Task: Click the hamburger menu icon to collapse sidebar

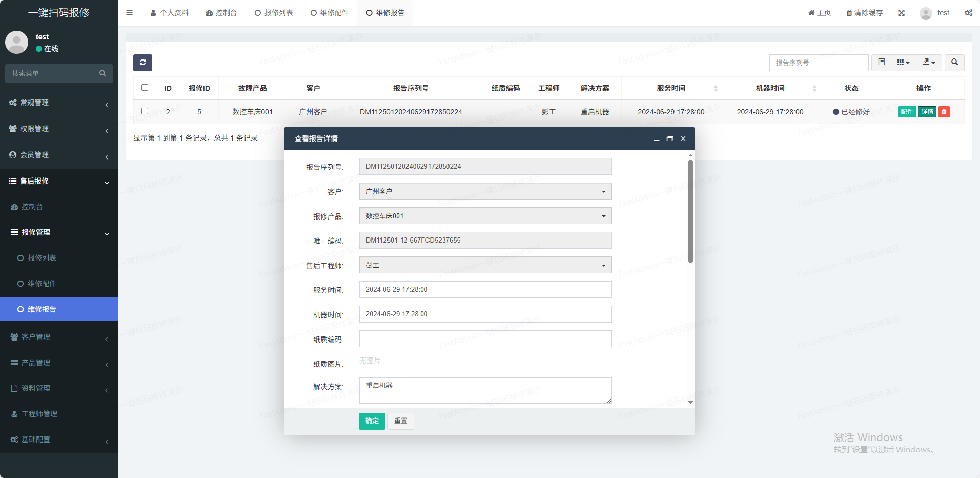Action: click(x=129, y=13)
